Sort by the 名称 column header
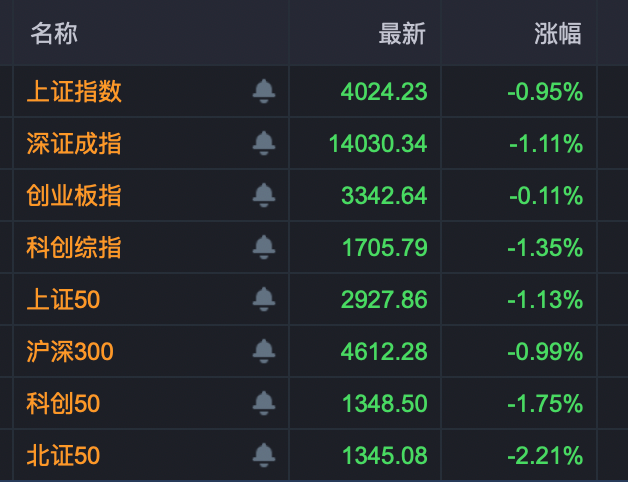 (x=54, y=33)
